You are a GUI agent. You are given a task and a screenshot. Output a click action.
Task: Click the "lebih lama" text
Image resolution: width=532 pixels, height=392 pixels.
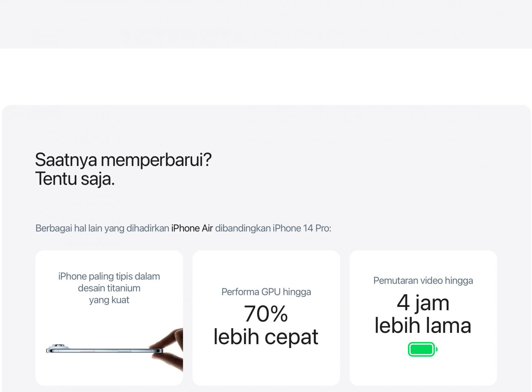click(423, 325)
